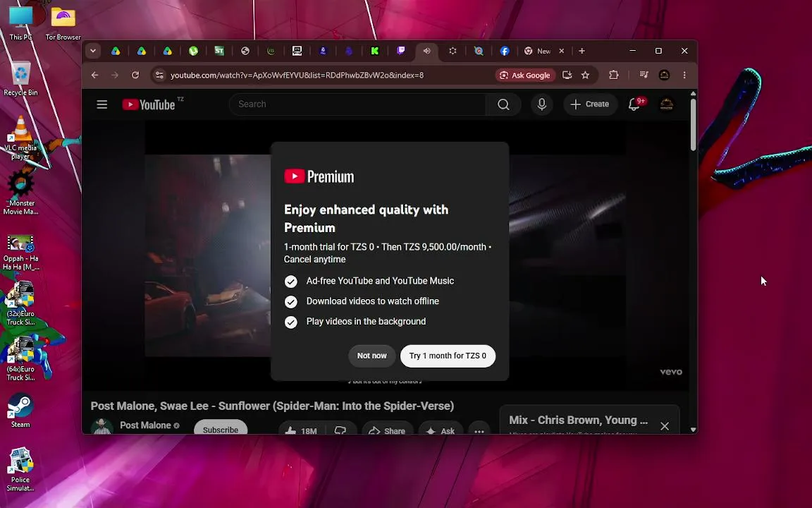Screen dimensions: 812x508
Task: Click the Ask Google lens button
Action: tap(524, 75)
